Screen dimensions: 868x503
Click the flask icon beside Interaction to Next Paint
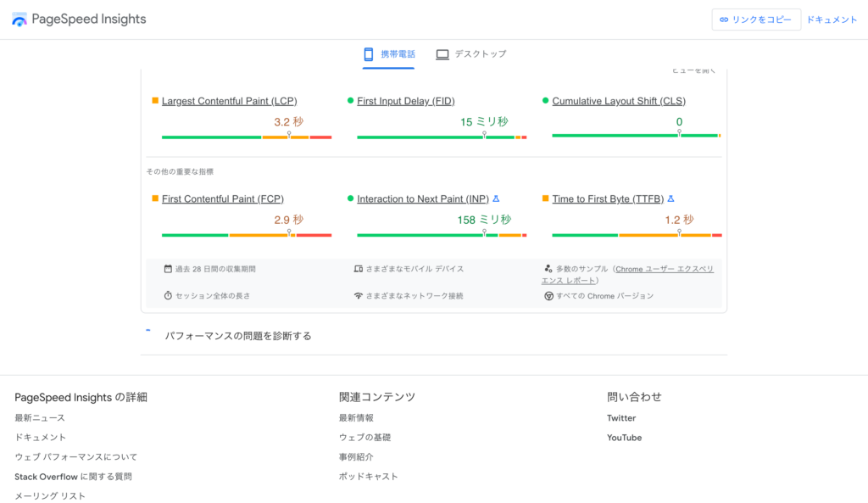[x=496, y=198]
